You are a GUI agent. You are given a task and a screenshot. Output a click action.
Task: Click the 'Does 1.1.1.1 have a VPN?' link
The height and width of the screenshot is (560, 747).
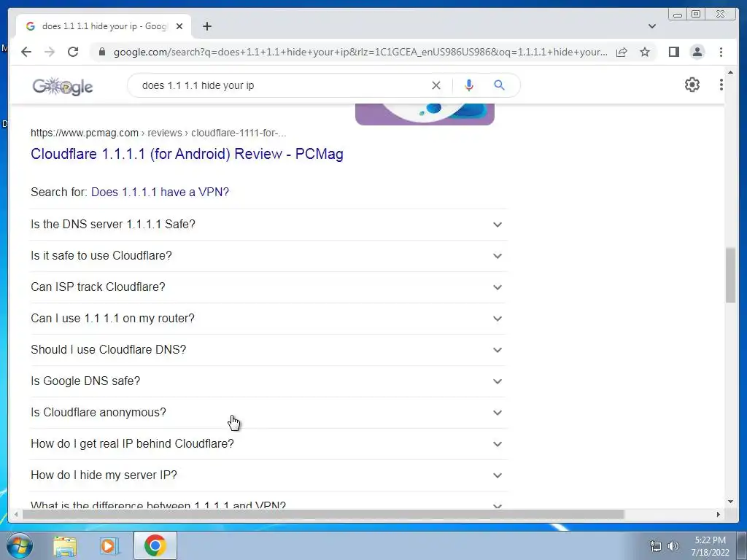(x=160, y=192)
